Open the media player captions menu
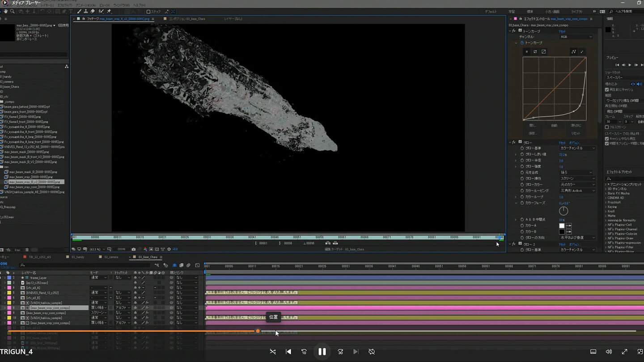The height and width of the screenshot is (362, 644). 593,352
